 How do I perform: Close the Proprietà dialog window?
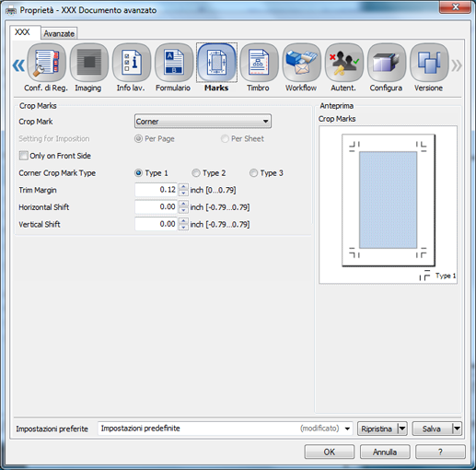pyautogui.click(x=456, y=6)
